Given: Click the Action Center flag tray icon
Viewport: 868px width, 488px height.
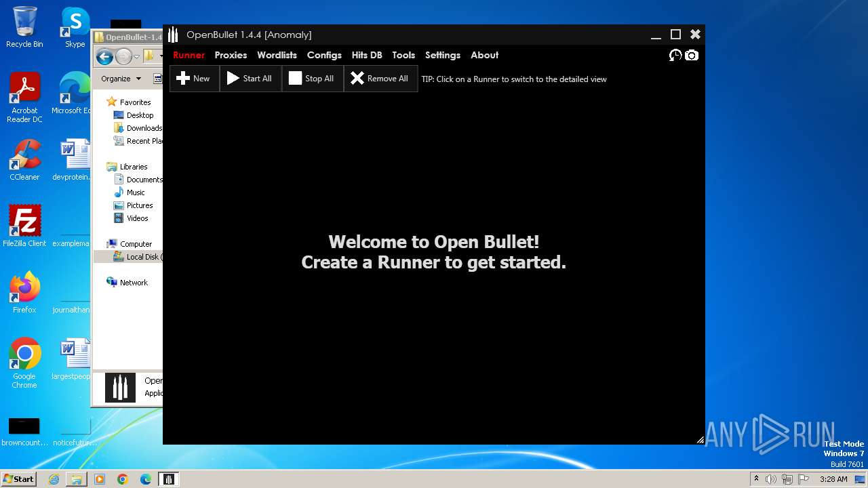Looking at the screenshot, I should click(x=804, y=479).
